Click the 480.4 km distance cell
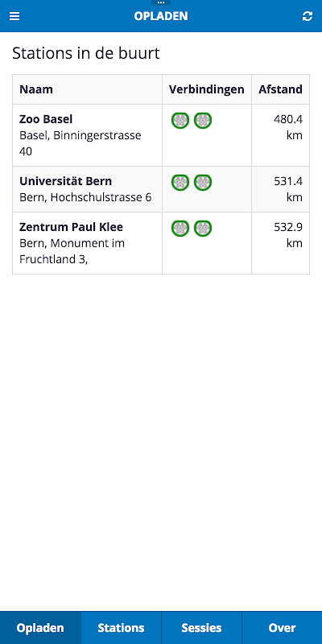Viewport: 322px width, 644px height. pos(280,135)
